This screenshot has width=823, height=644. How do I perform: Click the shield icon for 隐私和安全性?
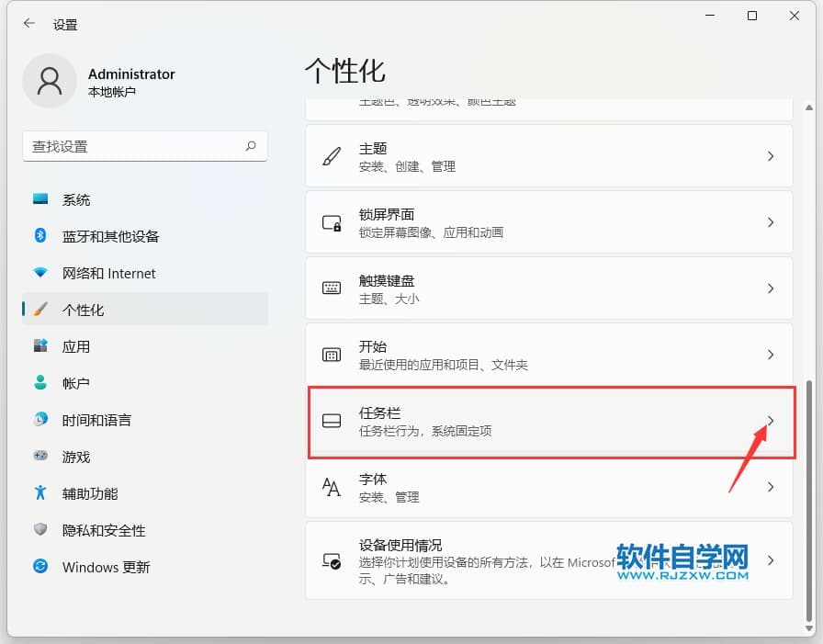[40, 530]
